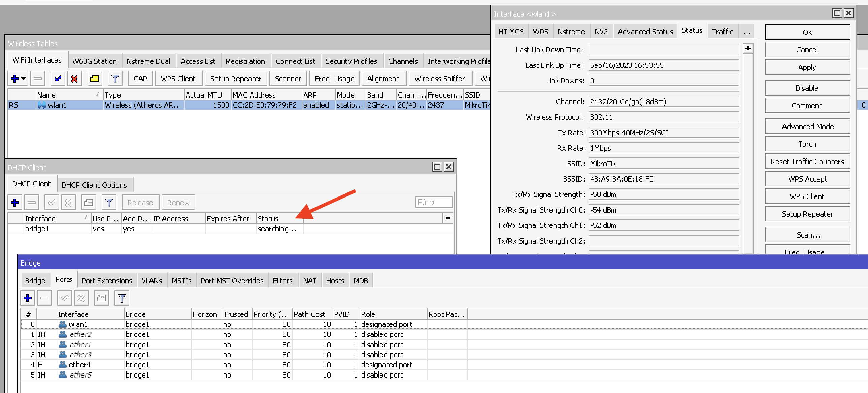Click the wlan1 interface icon in Wireless Tables

[41, 105]
